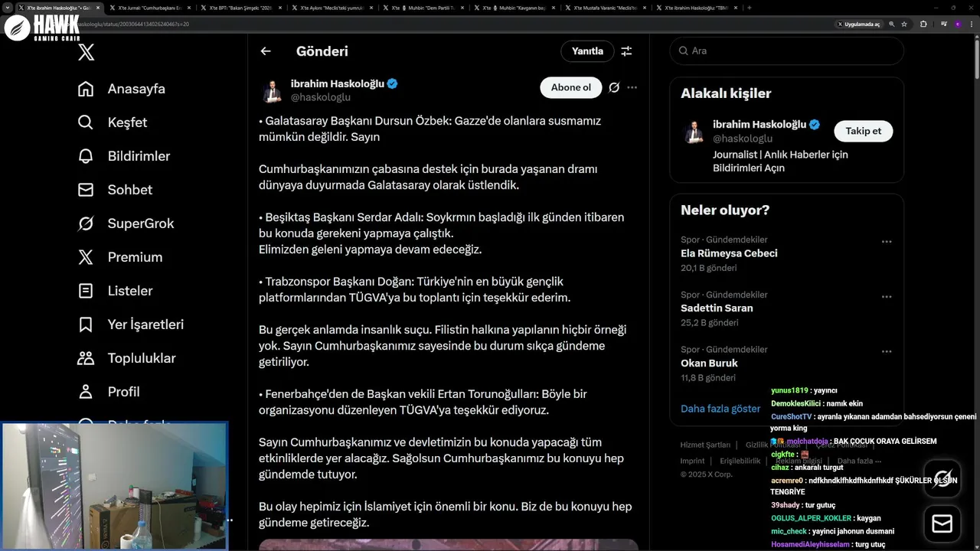The width and height of the screenshot is (980, 551).
Task: Switch to the X'te Aykırı Meclis'teki tab
Action: pos(333,8)
